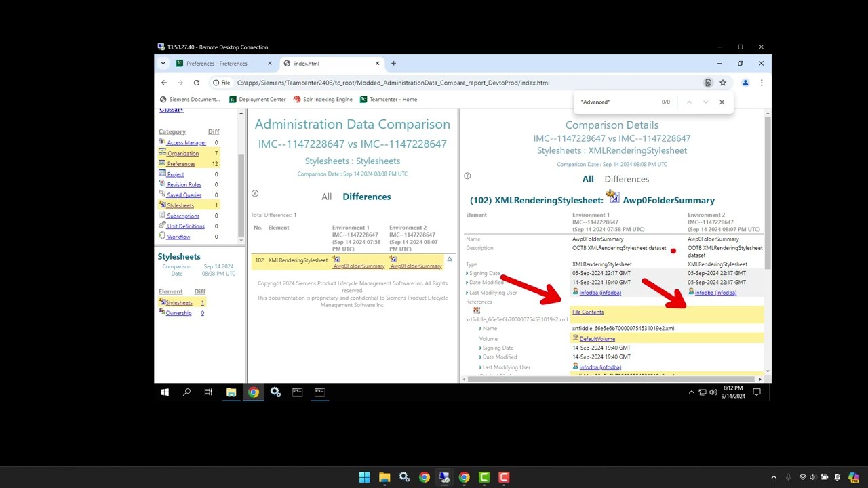
Task: Click the Glossary link above Category
Action: [172, 110]
